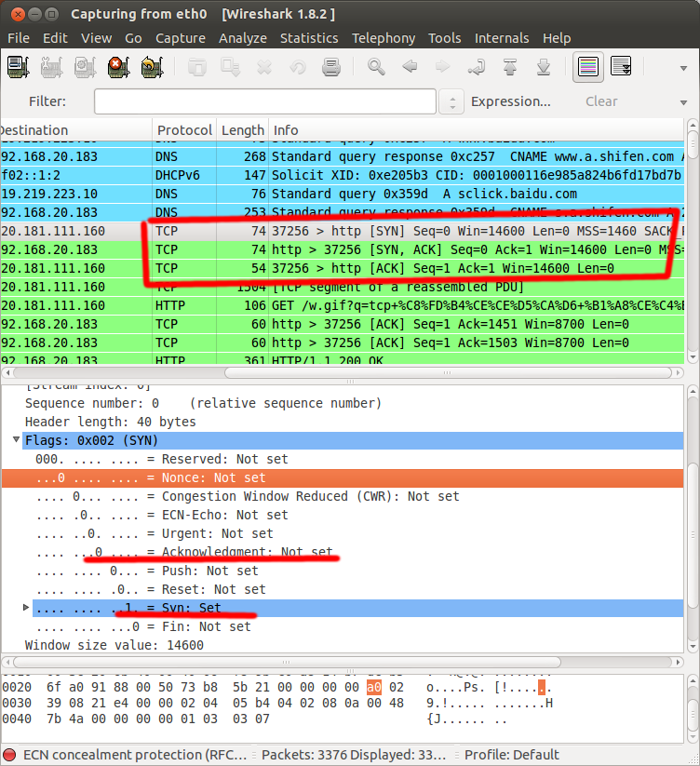Select the HTTP GET /w.gif packet row
This screenshot has width=700, height=766.
tap(342, 306)
